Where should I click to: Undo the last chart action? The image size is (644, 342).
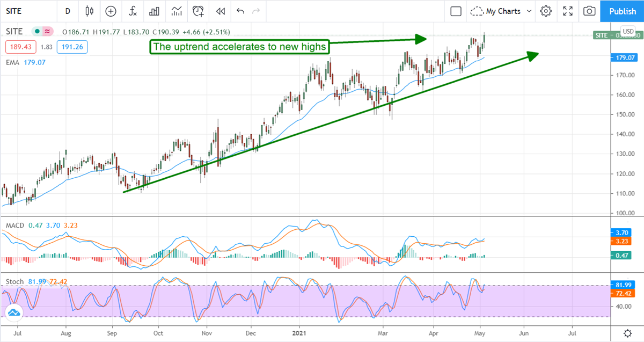[x=240, y=11]
